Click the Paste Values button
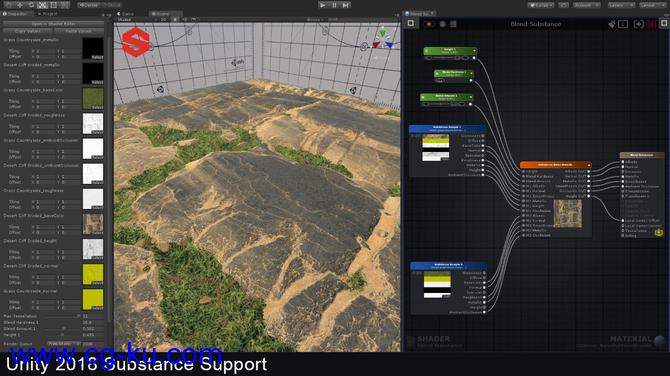The width and height of the screenshot is (670, 376). [79, 31]
